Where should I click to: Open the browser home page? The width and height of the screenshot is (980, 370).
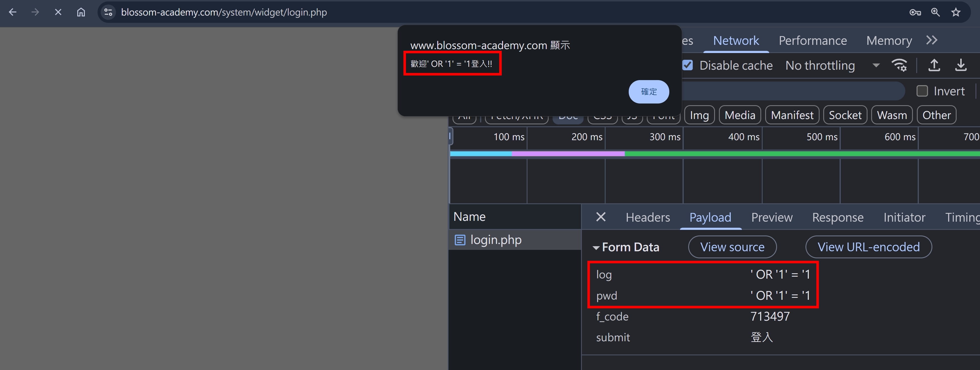click(81, 12)
